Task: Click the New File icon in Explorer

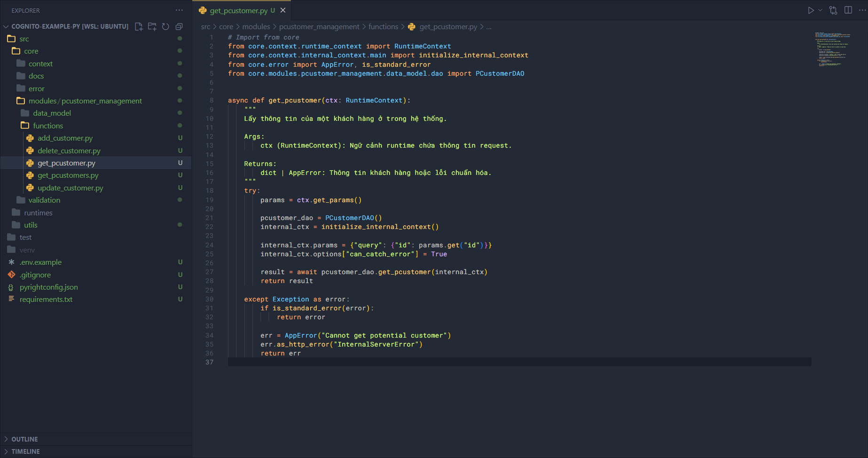Action: [139, 27]
